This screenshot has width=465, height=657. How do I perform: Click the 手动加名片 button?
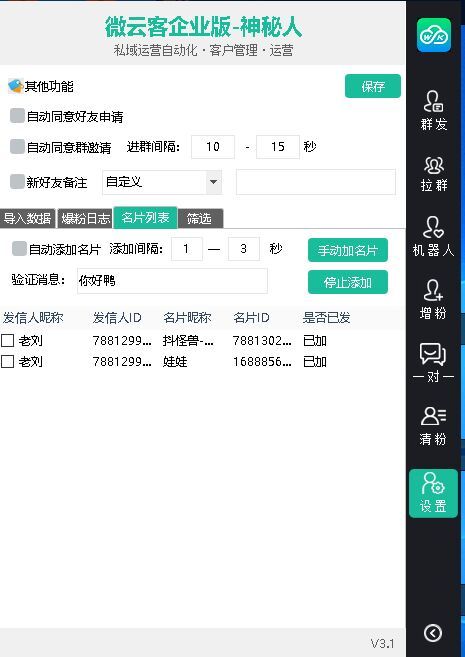(348, 250)
